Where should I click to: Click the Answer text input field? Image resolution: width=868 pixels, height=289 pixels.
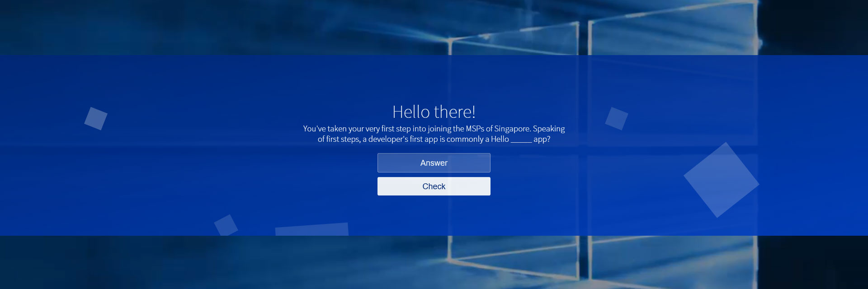click(434, 163)
